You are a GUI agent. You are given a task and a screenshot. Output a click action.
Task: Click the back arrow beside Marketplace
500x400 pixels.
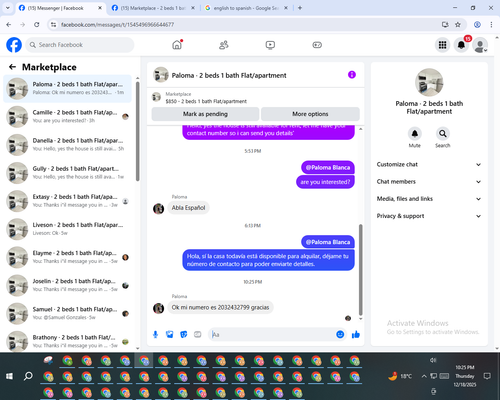coord(12,67)
